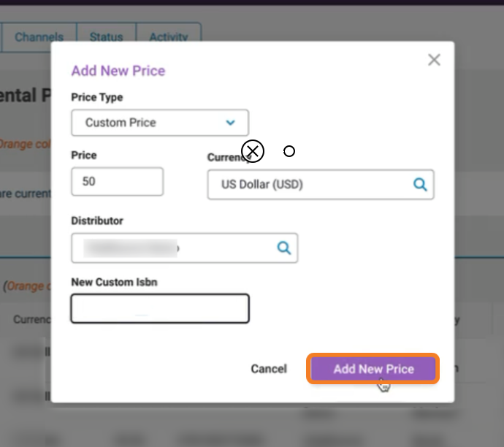Click the Price Type label
Image resolution: width=504 pixels, height=447 pixels.
click(x=97, y=97)
